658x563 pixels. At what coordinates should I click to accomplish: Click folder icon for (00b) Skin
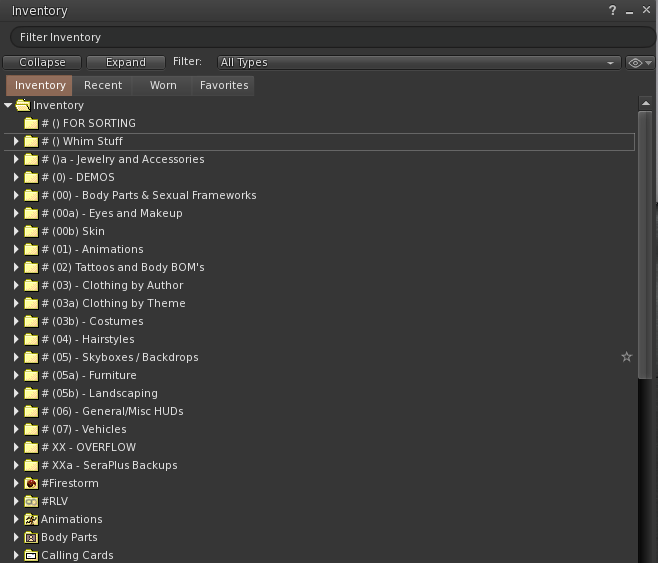coord(31,232)
